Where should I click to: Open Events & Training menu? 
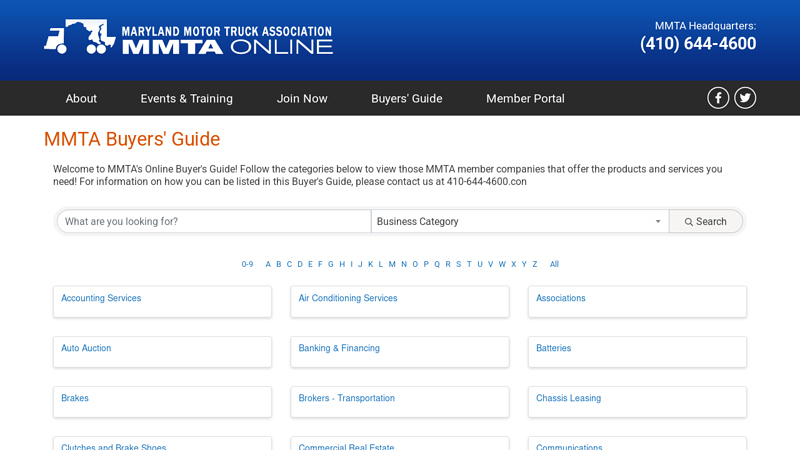click(x=187, y=98)
